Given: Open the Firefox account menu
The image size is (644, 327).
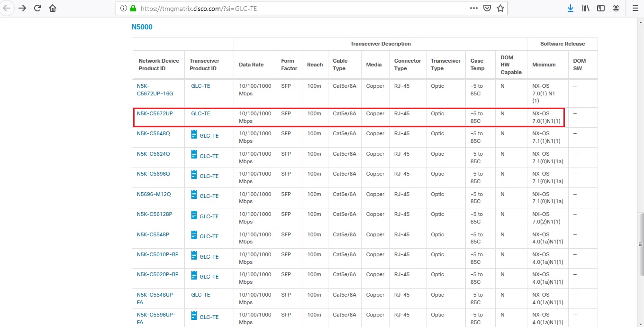Looking at the screenshot, I should [x=616, y=8].
